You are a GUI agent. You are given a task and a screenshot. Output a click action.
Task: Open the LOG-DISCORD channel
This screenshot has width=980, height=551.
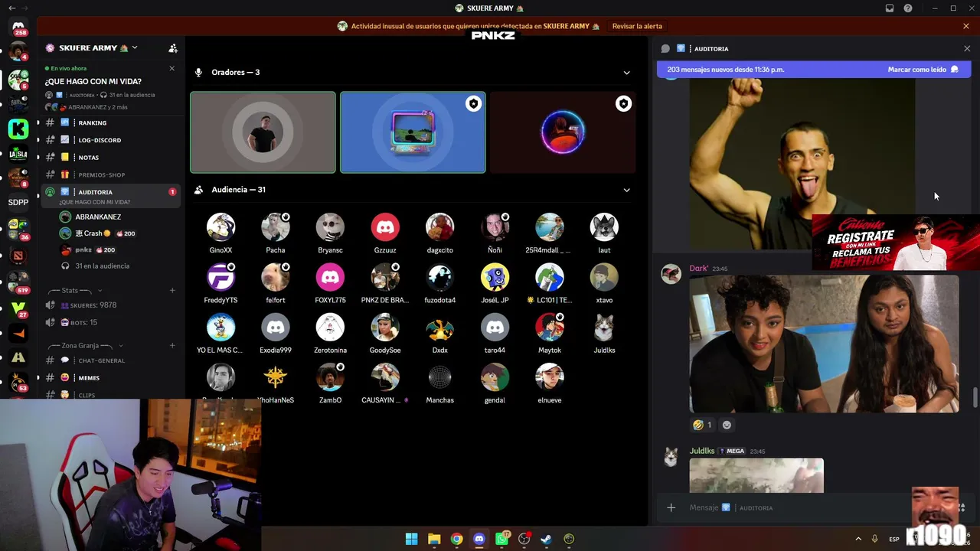110,140
